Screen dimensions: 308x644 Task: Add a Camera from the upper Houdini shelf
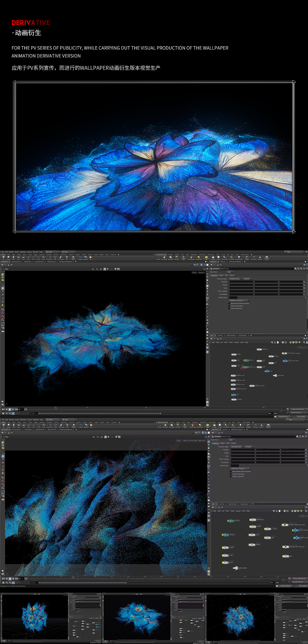[x=159, y=258]
